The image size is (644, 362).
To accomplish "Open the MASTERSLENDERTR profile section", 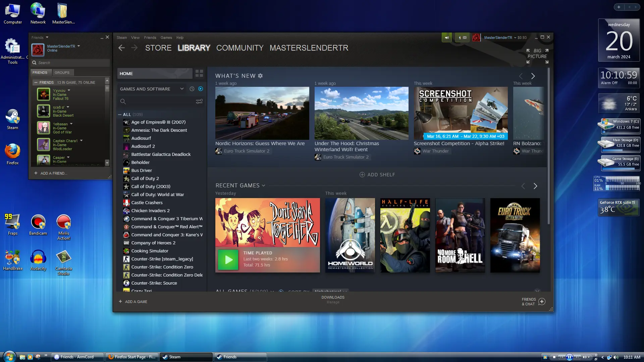I will click(x=309, y=48).
